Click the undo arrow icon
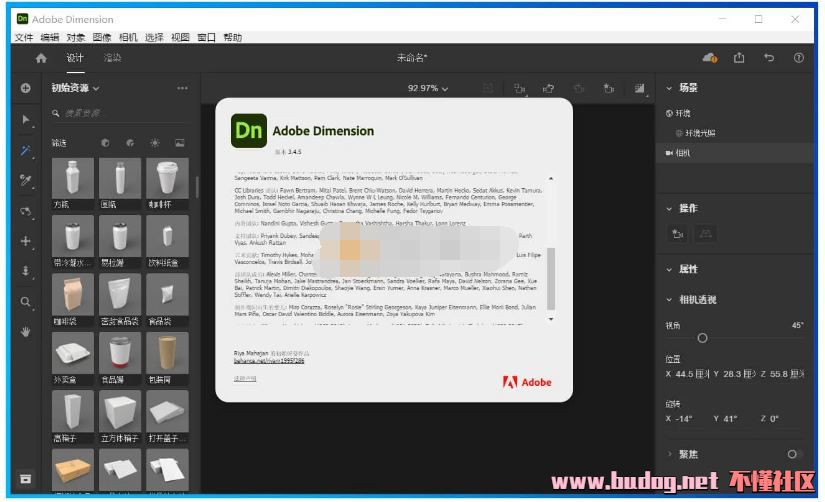825x502 pixels. 769,58
